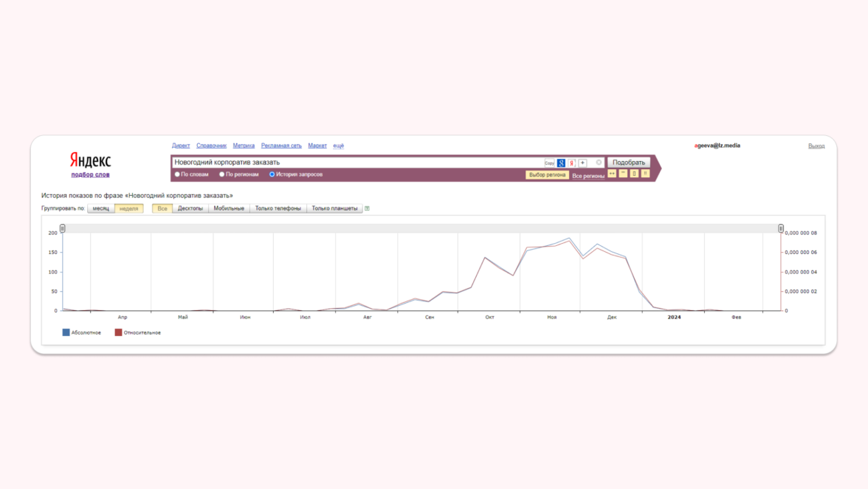The width and height of the screenshot is (868, 489).
Task: Click the left range slider handle on chart
Action: coord(62,228)
